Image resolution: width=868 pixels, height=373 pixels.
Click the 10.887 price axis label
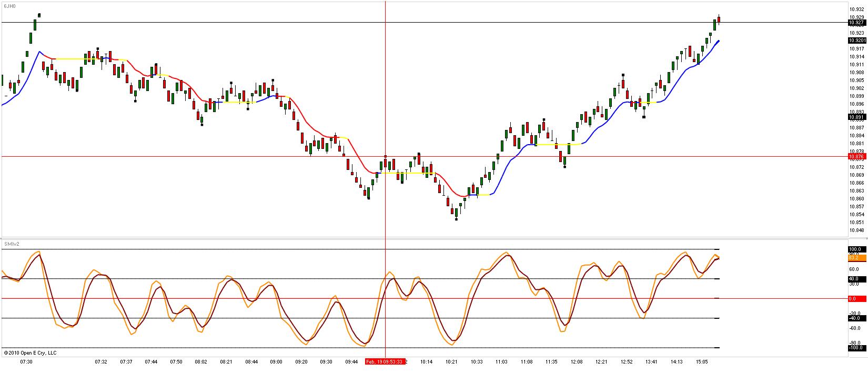(x=856, y=127)
